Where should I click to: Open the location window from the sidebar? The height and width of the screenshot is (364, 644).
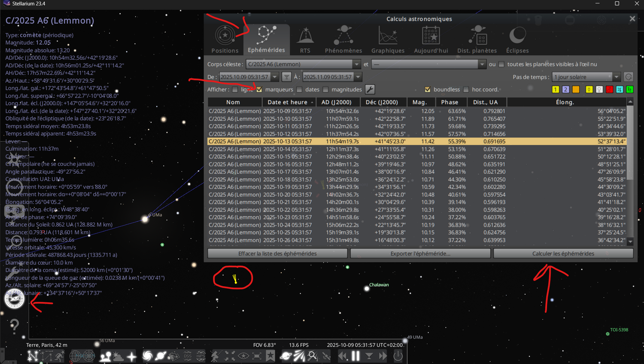[x=14, y=159]
